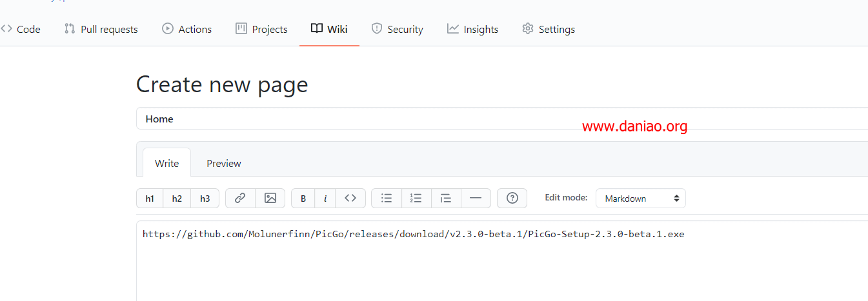Insert code using the angle brackets icon

[350, 199]
